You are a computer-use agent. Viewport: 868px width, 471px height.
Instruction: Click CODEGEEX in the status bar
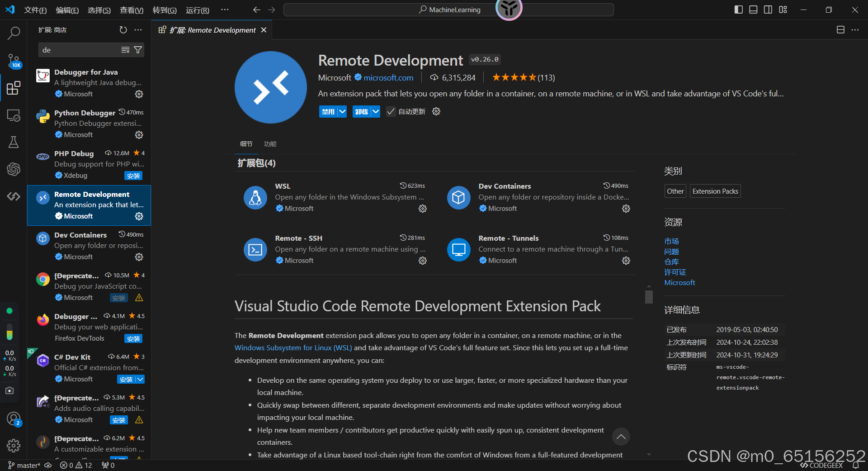pyautogui.click(x=821, y=466)
